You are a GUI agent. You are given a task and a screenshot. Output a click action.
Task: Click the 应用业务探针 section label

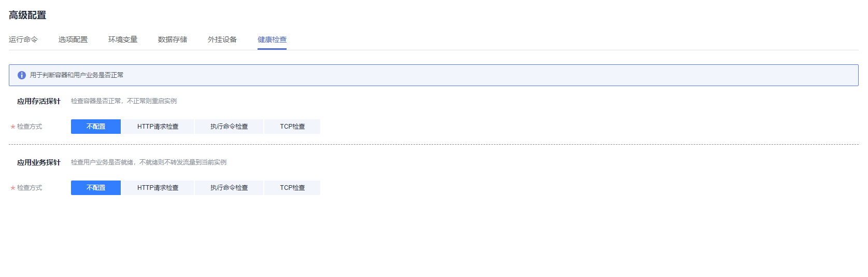(39, 162)
